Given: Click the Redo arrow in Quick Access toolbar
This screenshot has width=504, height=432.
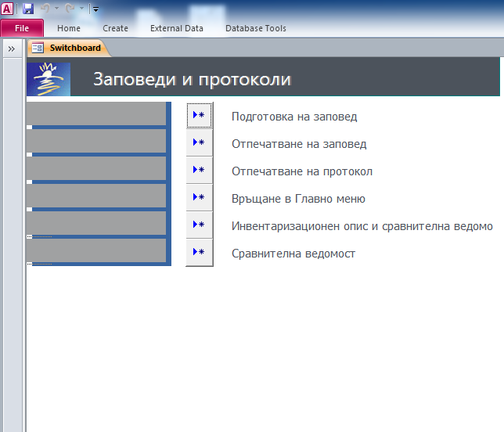Looking at the screenshot, I should 70,9.
